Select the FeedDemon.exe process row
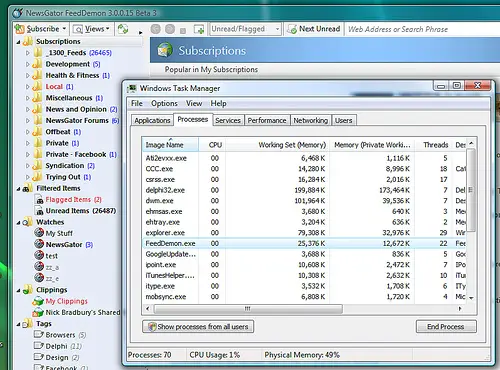Viewport: 500px width, 370px height. [304, 243]
